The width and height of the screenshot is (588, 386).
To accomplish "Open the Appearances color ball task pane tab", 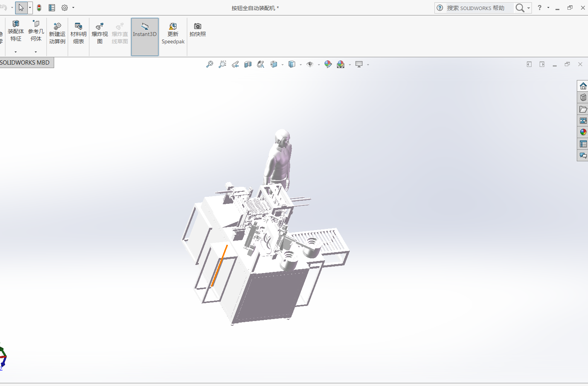I will 583,132.
